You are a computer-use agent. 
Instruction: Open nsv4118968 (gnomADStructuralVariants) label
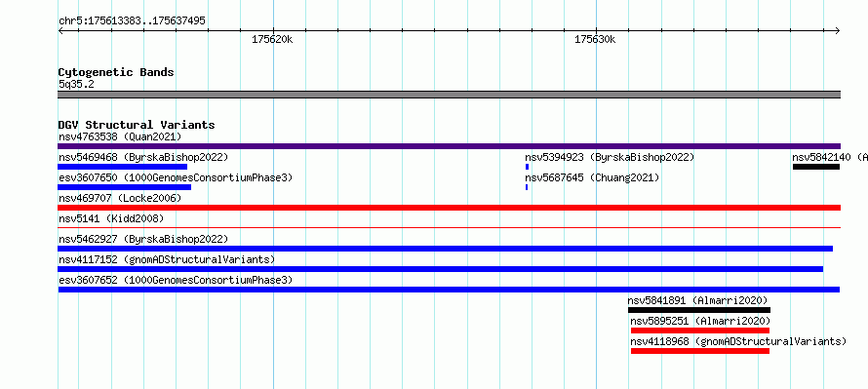click(x=738, y=341)
